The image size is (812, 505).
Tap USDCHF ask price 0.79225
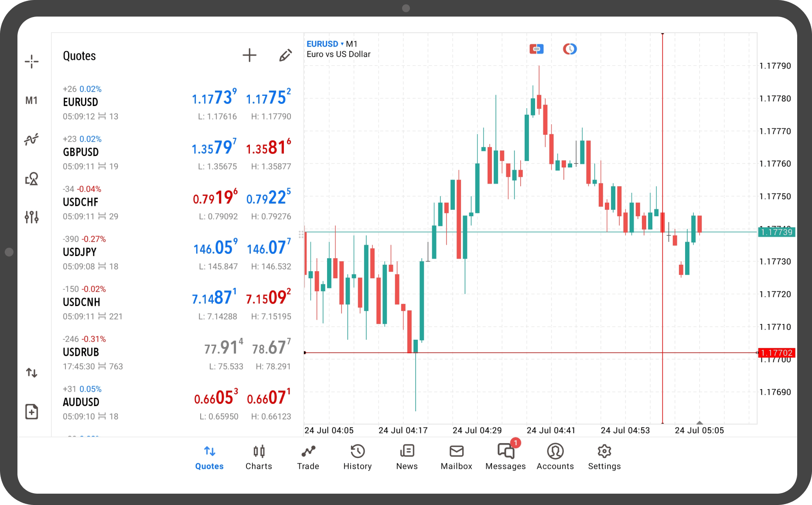coord(268,198)
